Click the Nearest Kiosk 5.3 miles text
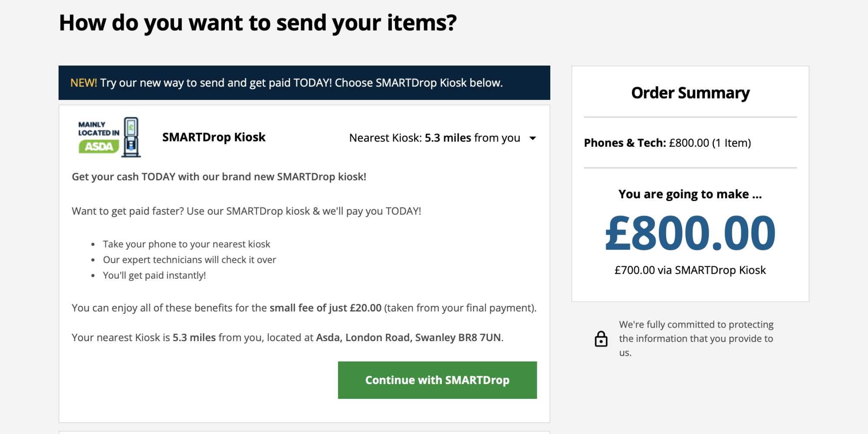868x434 pixels. tap(434, 138)
